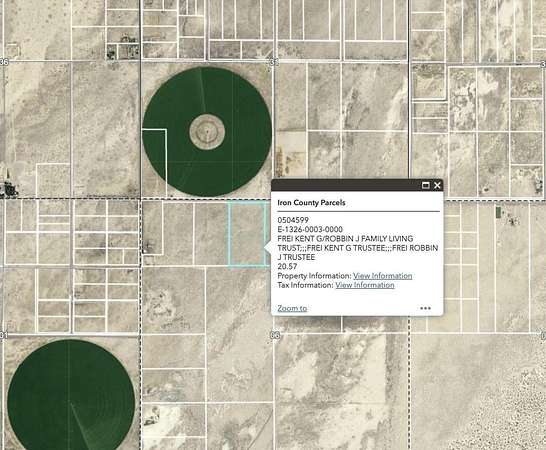The image size is (546, 450).
Task: Click the popup's pointer arrow toward parcel
Action: click(x=268, y=248)
